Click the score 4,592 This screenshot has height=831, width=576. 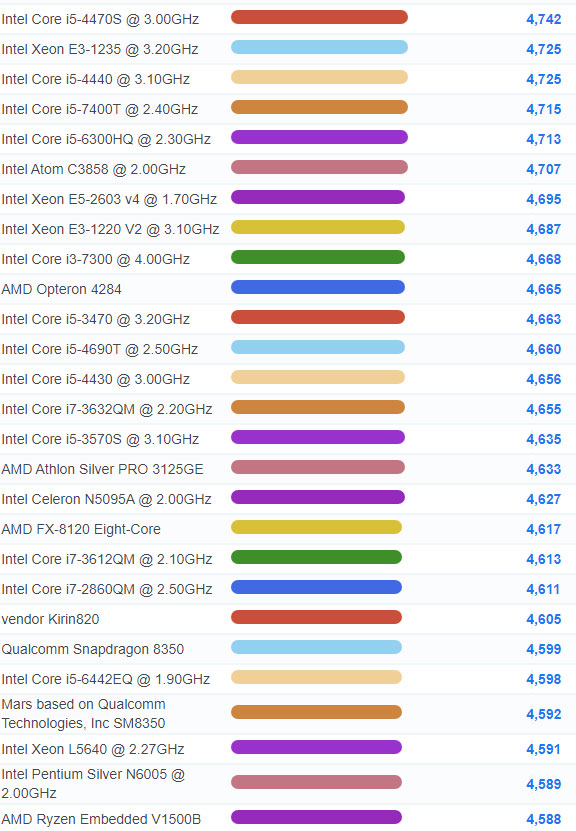click(x=544, y=714)
